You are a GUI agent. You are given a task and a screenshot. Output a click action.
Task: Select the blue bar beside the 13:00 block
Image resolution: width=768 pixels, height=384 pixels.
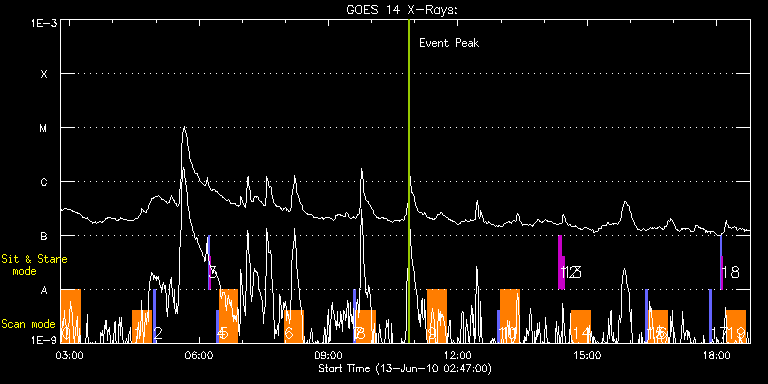coord(499,326)
